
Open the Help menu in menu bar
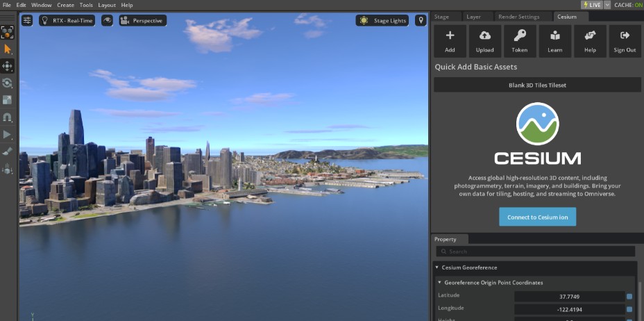[x=127, y=5]
